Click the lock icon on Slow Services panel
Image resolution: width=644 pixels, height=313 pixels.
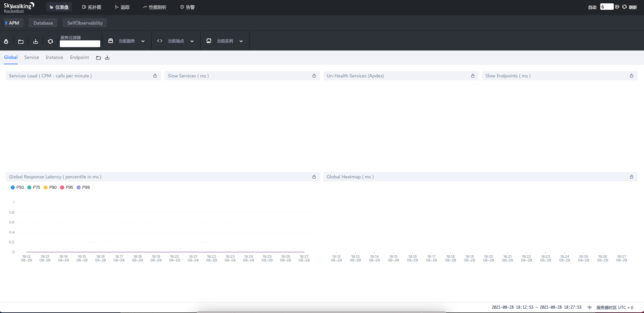pyautogui.click(x=314, y=76)
